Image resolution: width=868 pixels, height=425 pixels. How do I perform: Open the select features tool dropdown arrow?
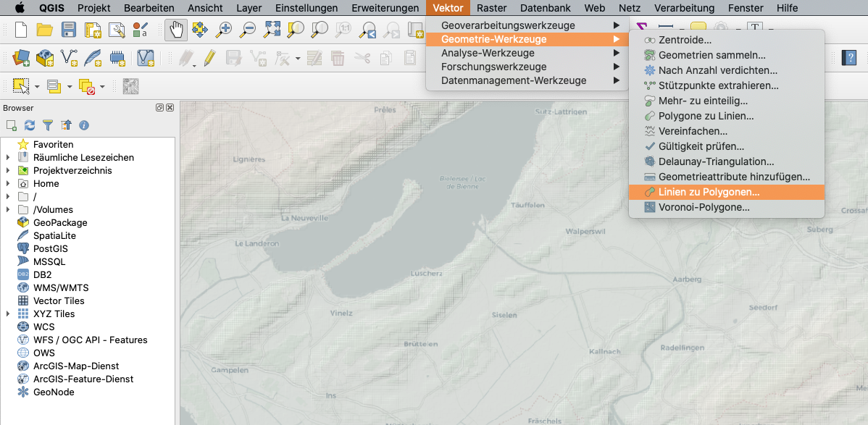coord(37,87)
